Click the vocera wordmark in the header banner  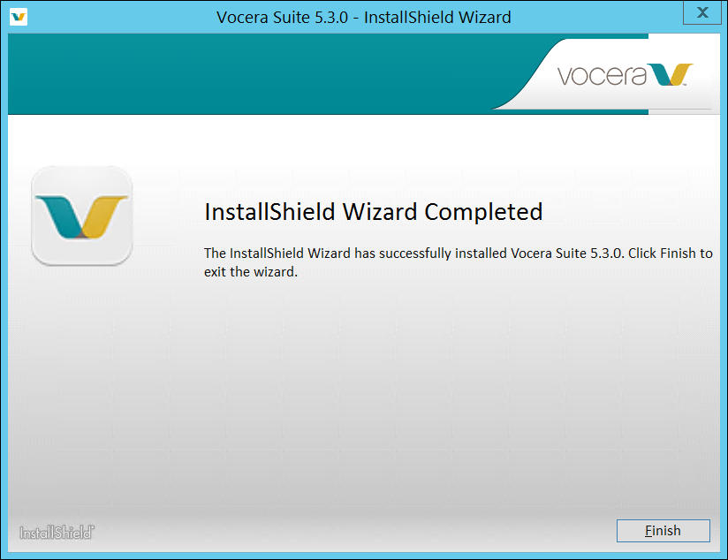point(601,76)
